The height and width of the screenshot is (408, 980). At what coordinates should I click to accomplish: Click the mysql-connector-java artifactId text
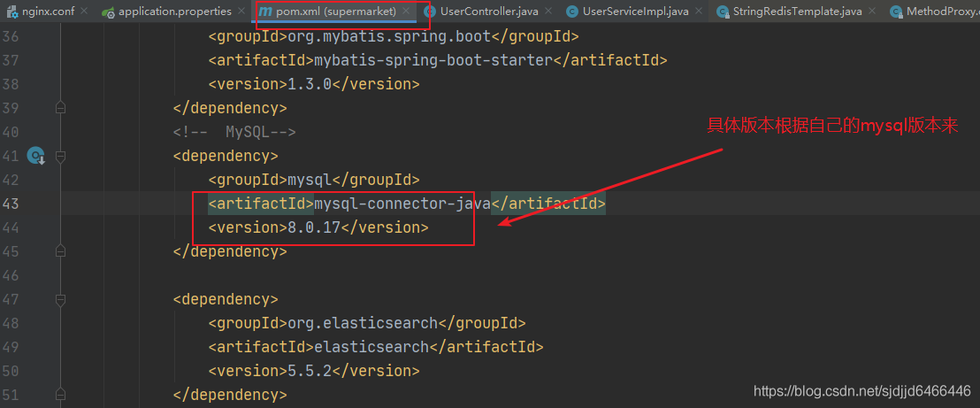pos(402,204)
